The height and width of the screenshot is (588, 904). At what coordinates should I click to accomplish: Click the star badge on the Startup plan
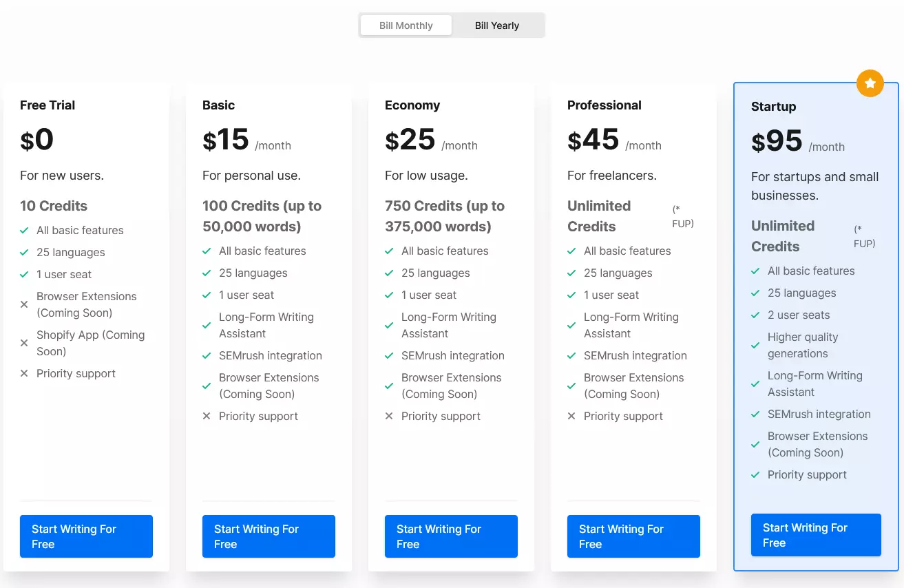point(870,83)
